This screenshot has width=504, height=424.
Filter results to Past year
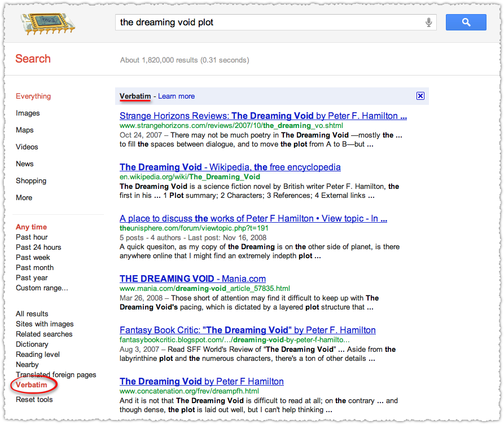(x=32, y=278)
